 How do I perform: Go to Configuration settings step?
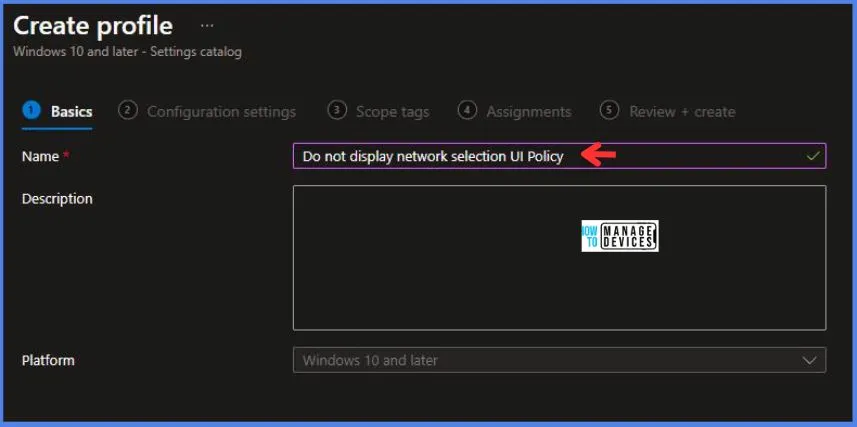(x=207, y=112)
